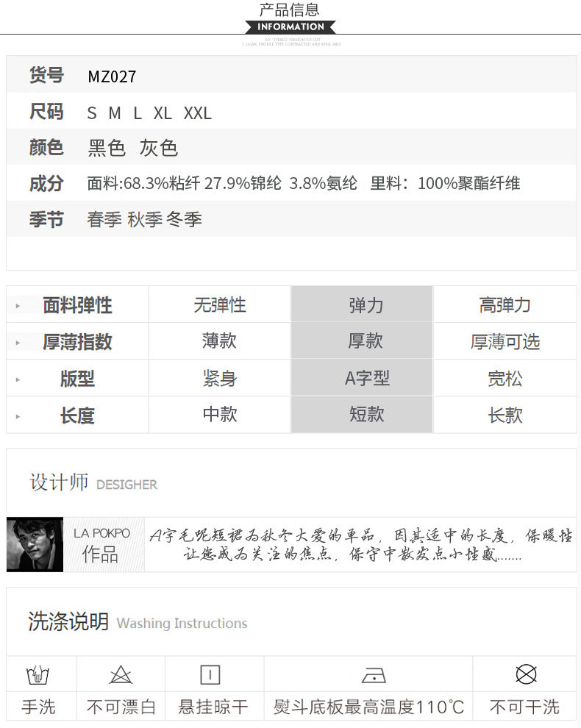The height and width of the screenshot is (728, 581).
Task: Click the arrow beside 版型
Action: pyautogui.click(x=18, y=379)
